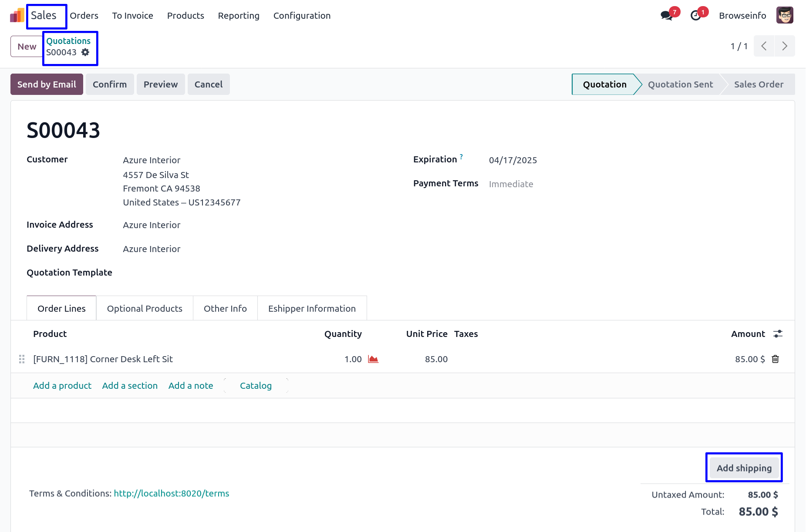Open the Odoo apps home icon

(17, 16)
